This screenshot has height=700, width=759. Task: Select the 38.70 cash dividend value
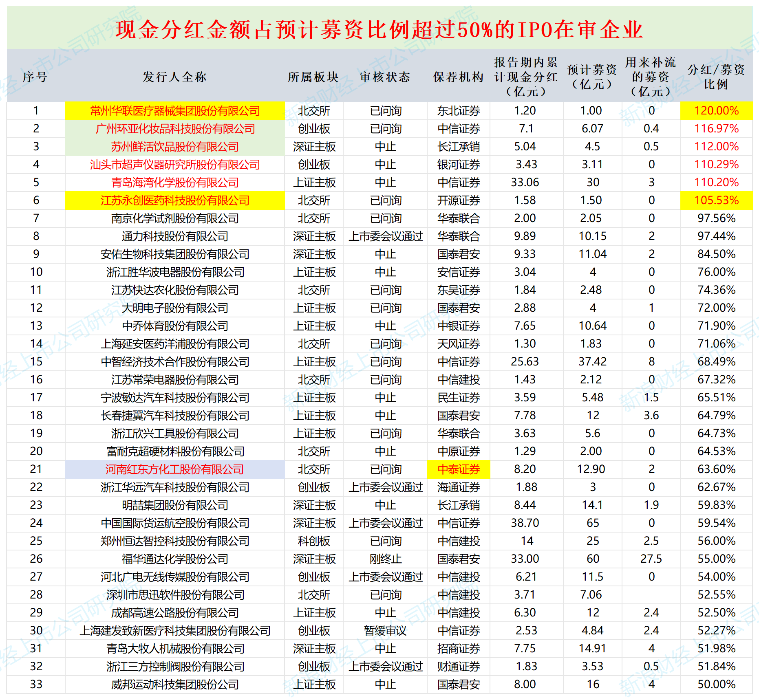tap(525, 523)
